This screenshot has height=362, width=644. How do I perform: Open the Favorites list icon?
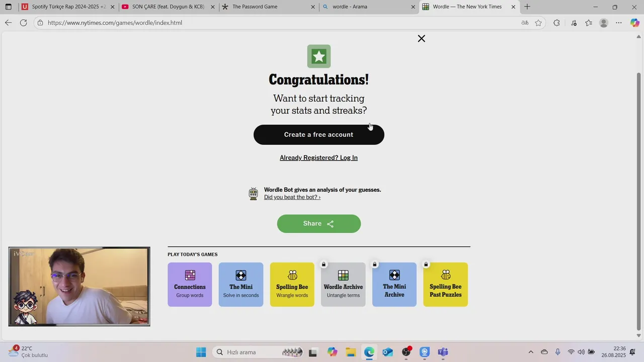[589, 23]
